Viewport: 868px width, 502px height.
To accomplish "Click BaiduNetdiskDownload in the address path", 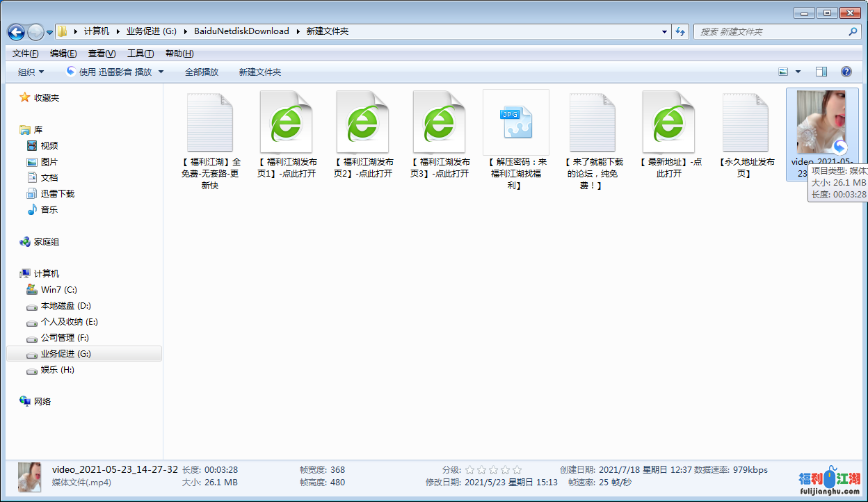I will [x=241, y=31].
